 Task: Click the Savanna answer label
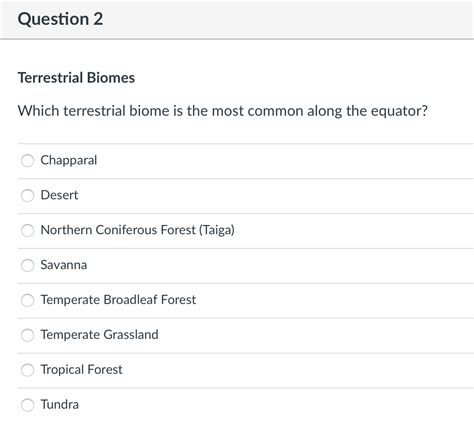coord(64,265)
